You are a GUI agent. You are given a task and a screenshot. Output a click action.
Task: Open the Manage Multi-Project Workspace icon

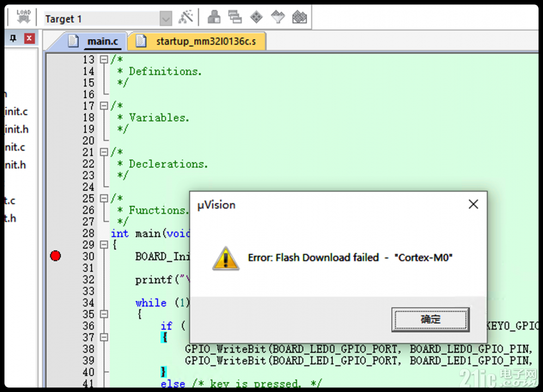(x=235, y=17)
